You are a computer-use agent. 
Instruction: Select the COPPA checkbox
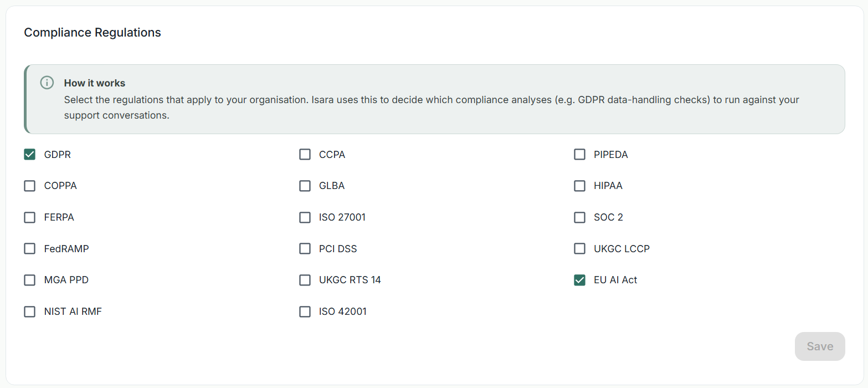(30, 186)
